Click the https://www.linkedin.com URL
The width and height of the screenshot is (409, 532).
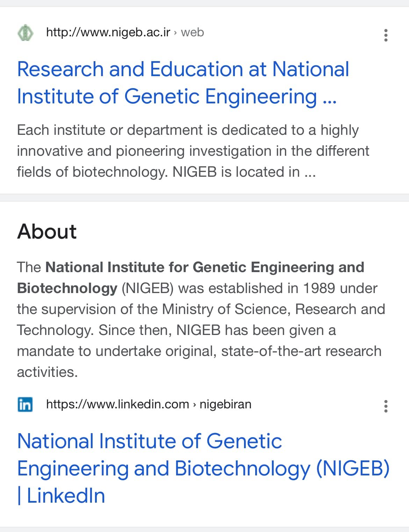[117, 404]
